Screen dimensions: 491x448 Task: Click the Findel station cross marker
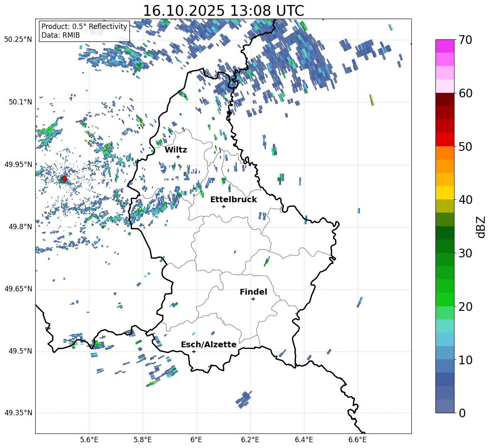tap(253, 299)
